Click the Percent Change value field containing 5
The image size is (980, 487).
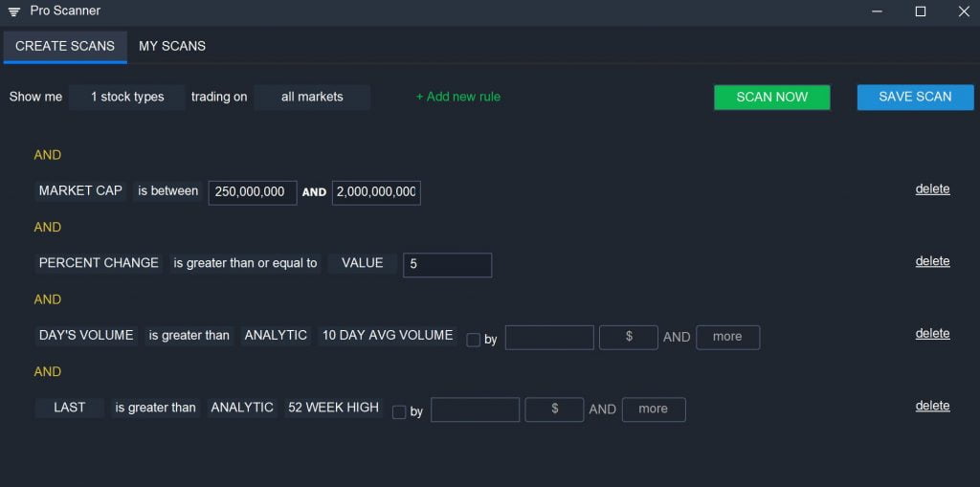447,265
